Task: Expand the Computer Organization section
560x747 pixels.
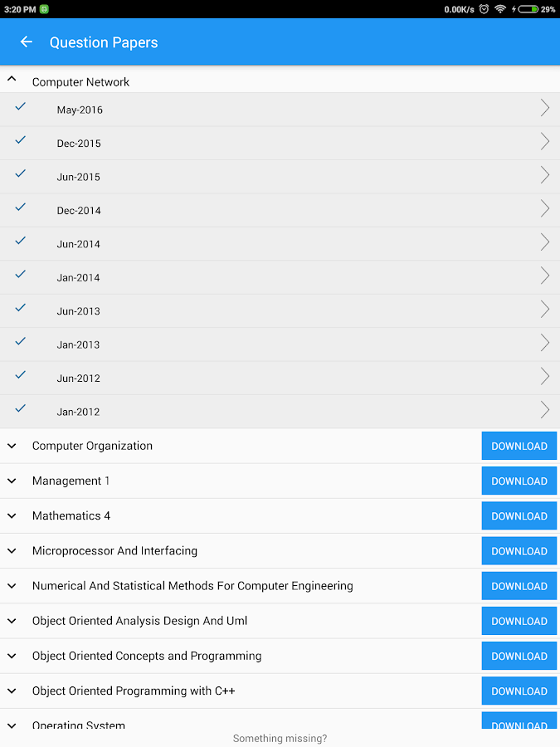Action: [x=12, y=446]
